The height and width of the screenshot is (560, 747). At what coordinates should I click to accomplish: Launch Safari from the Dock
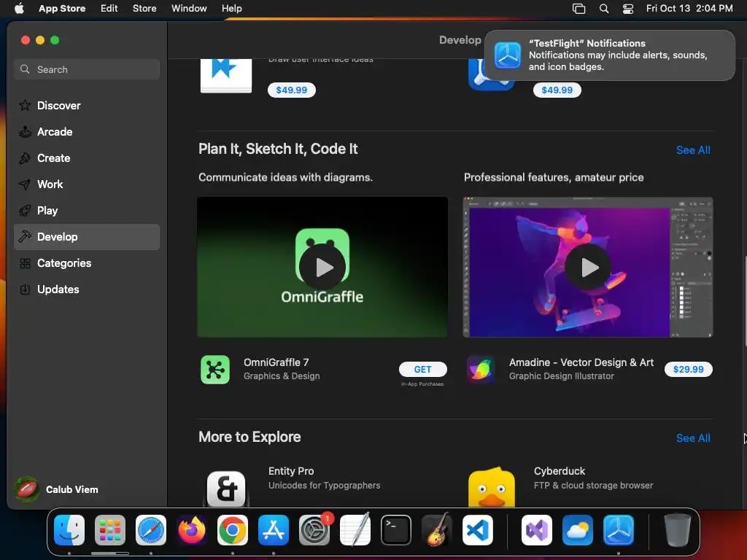pos(151,530)
